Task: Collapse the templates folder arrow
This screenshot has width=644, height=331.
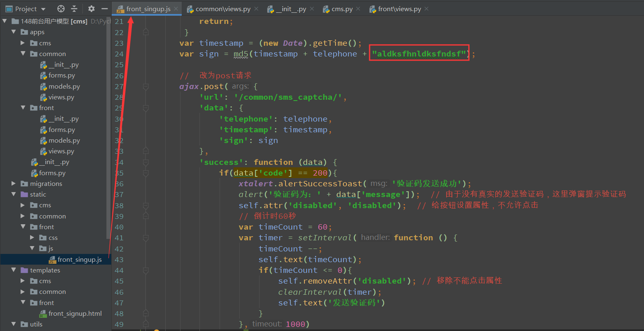Action: (14, 270)
